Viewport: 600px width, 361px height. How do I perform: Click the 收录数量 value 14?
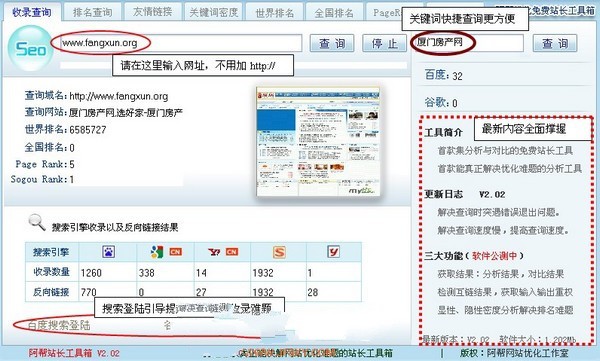tap(201, 273)
